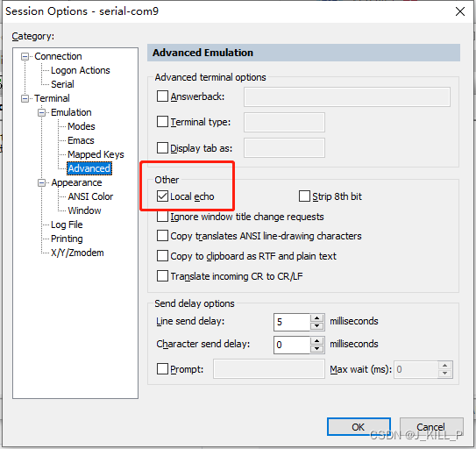Collapse the Appearance tree node

(41, 182)
